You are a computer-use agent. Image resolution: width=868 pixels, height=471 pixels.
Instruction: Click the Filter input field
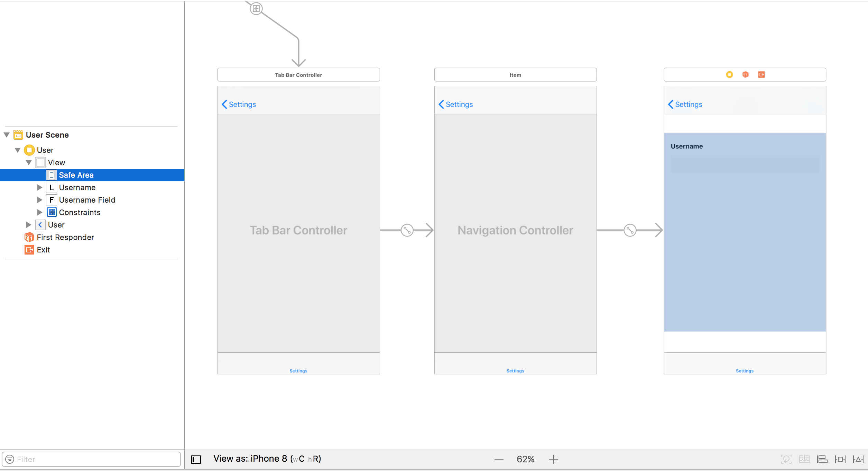[91, 459]
